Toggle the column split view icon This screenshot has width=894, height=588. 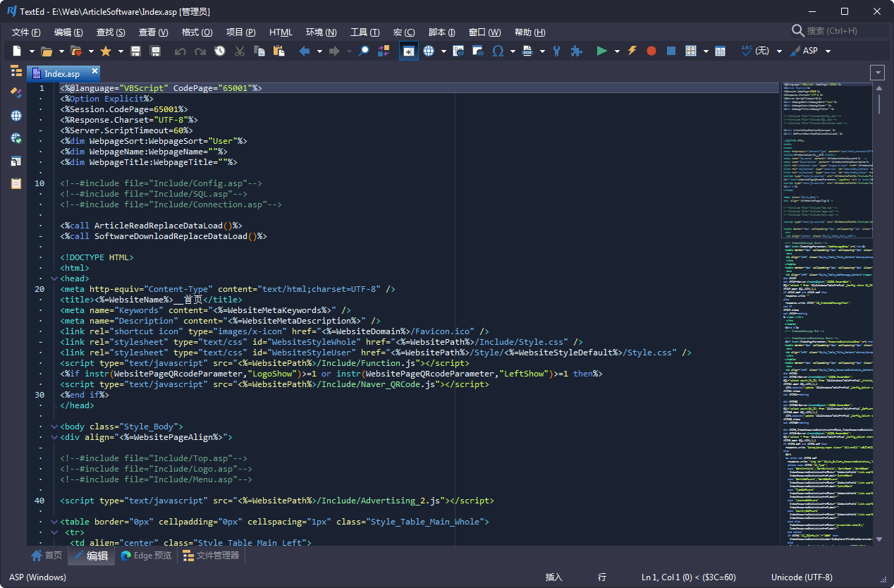point(720,51)
